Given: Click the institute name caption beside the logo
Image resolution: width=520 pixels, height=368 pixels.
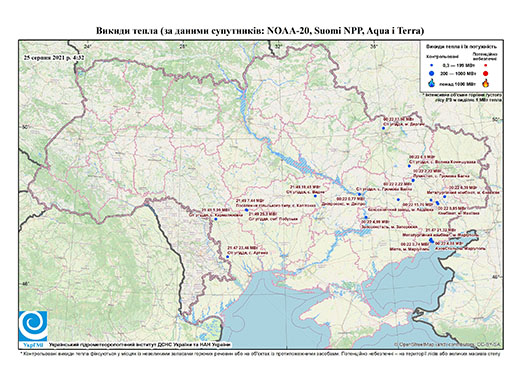Looking at the screenshot, I should (x=140, y=344).
